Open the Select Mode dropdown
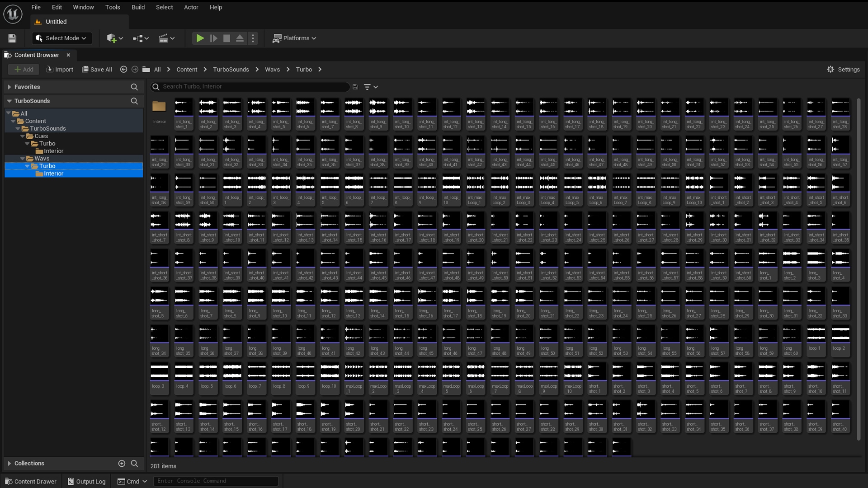This screenshot has height=488, width=868. pyautogui.click(x=61, y=38)
